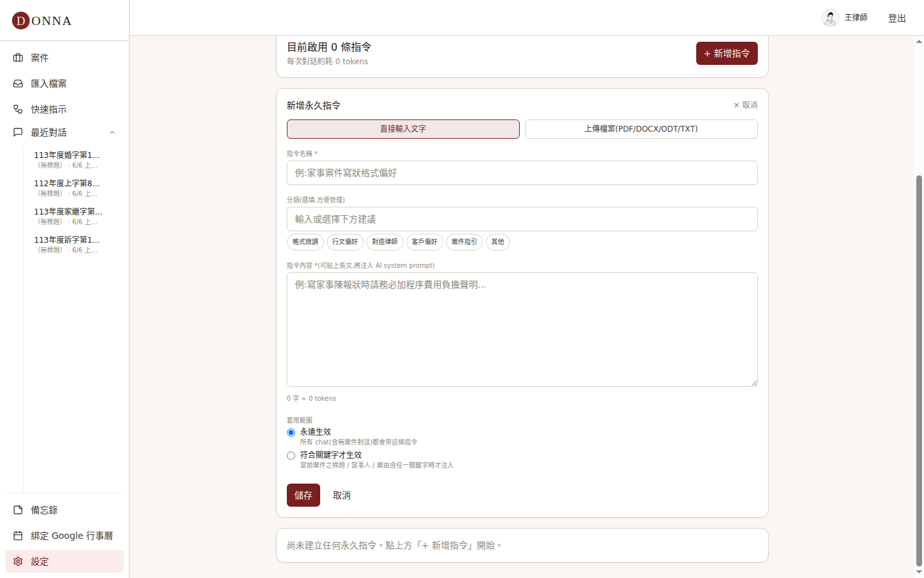924x578 pixels.
Task: Choose the 格式微調 category chip
Action: [x=305, y=242]
